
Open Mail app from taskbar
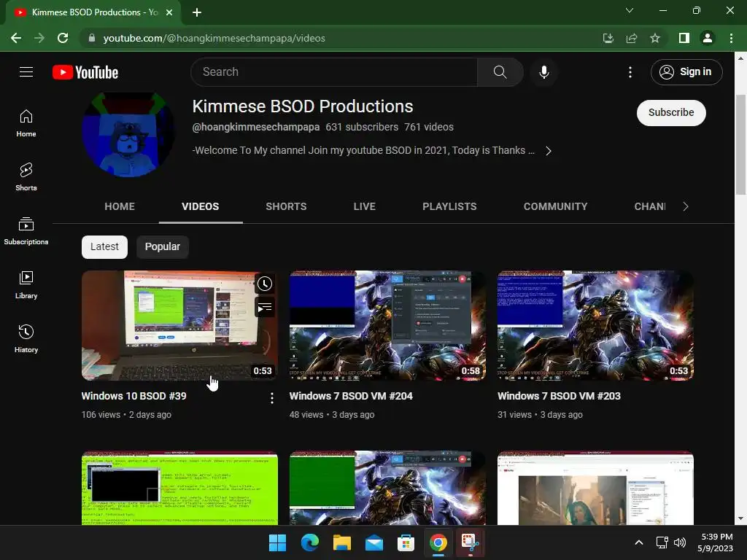click(x=374, y=542)
